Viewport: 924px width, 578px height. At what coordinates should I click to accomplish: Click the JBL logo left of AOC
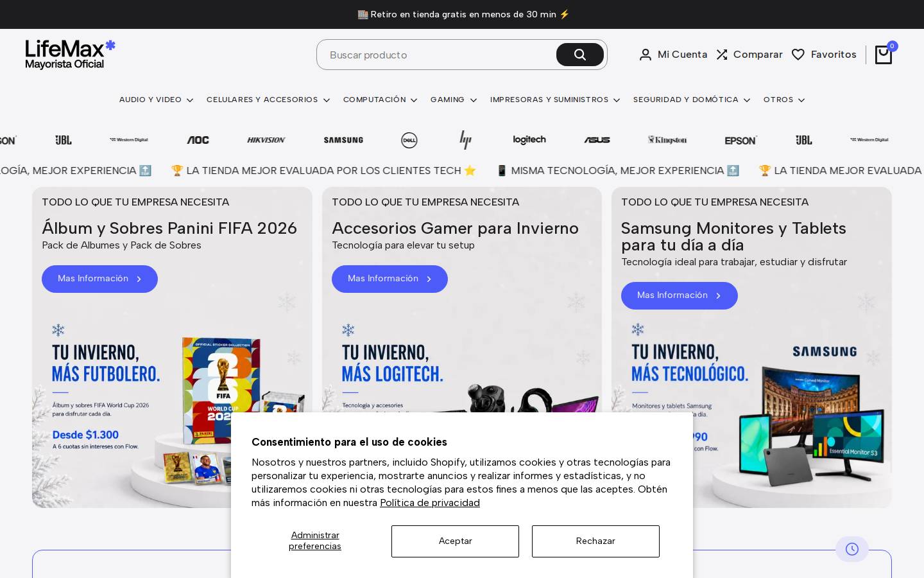(64, 140)
